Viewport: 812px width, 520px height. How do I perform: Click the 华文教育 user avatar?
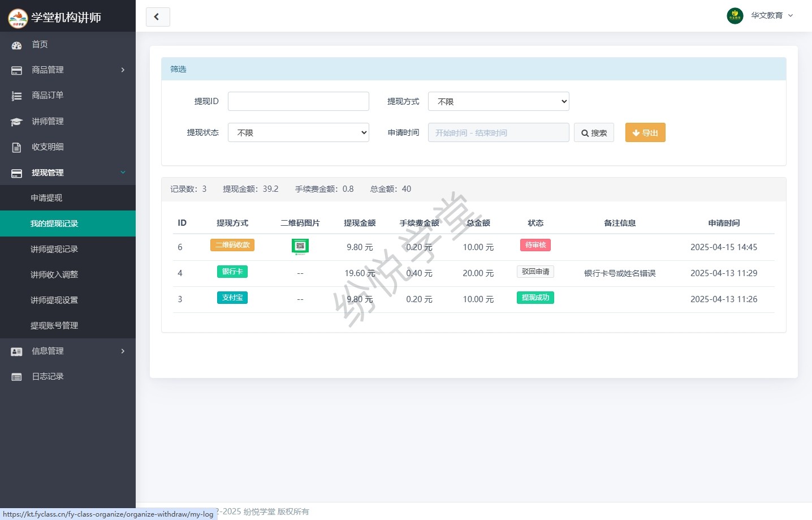735,16
